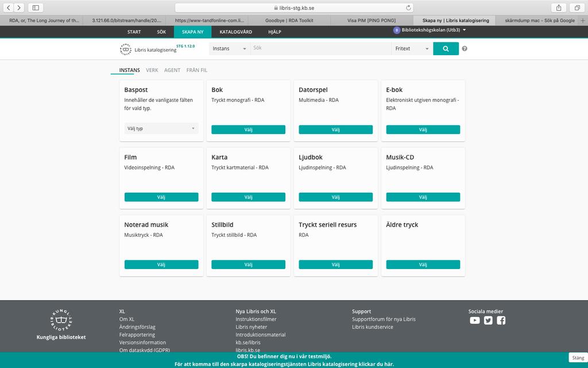
Task: Click Välj on the Bok card
Action: [248, 129]
